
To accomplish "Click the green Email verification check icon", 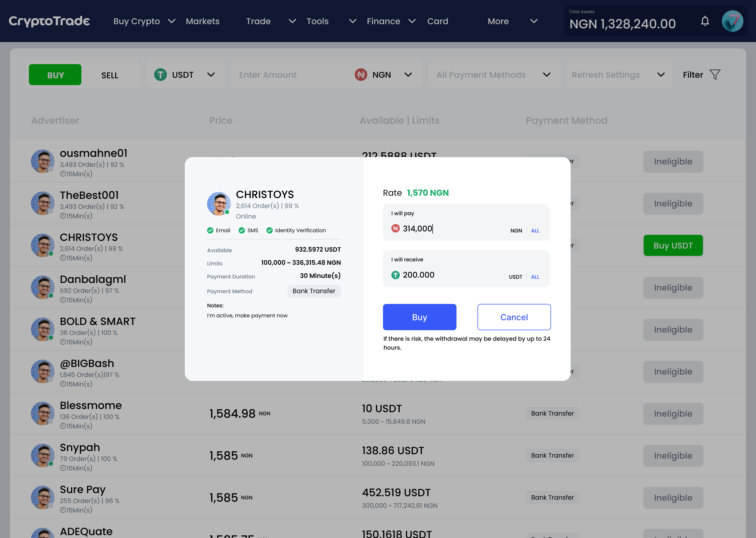I will (x=210, y=230).
